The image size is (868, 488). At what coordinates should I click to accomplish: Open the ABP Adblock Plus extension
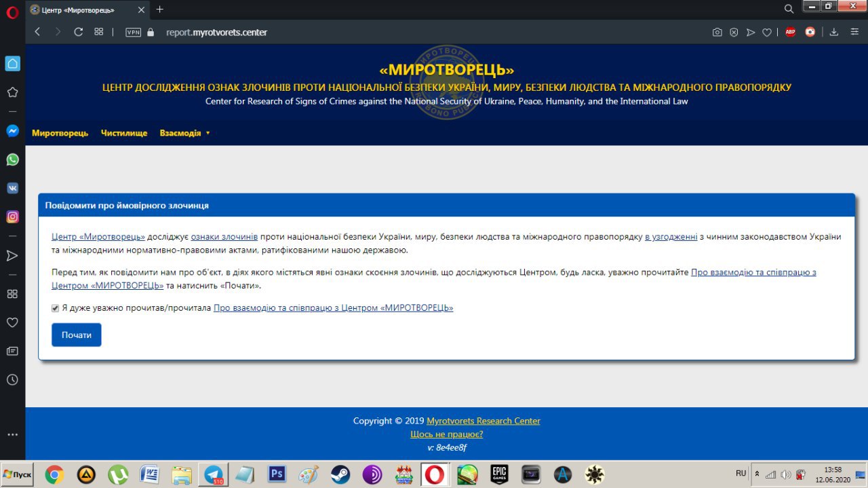[x=790, y=32]
